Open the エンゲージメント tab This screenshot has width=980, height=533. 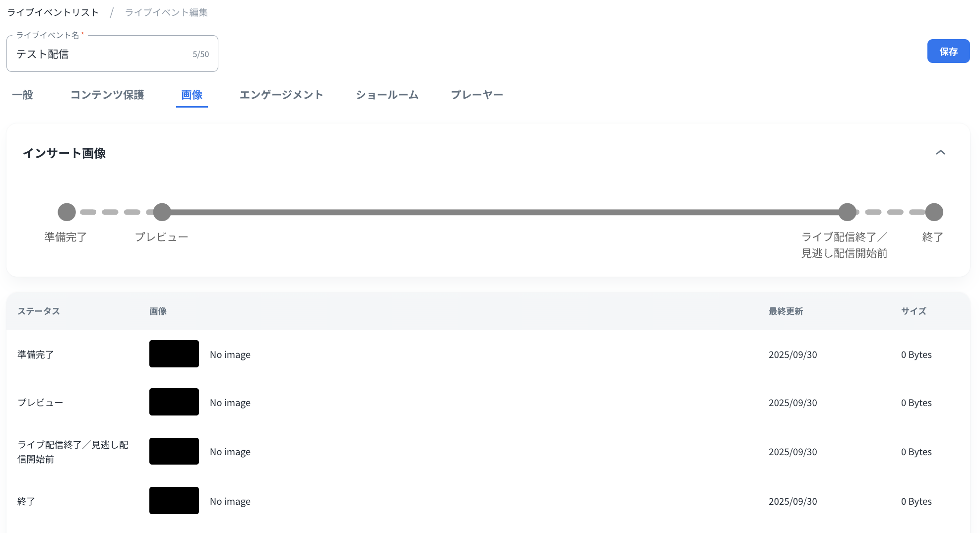pos(281,95)
